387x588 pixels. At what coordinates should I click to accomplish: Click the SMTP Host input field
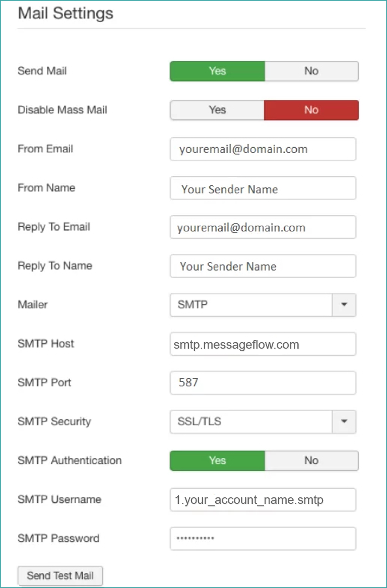(263, 344)
